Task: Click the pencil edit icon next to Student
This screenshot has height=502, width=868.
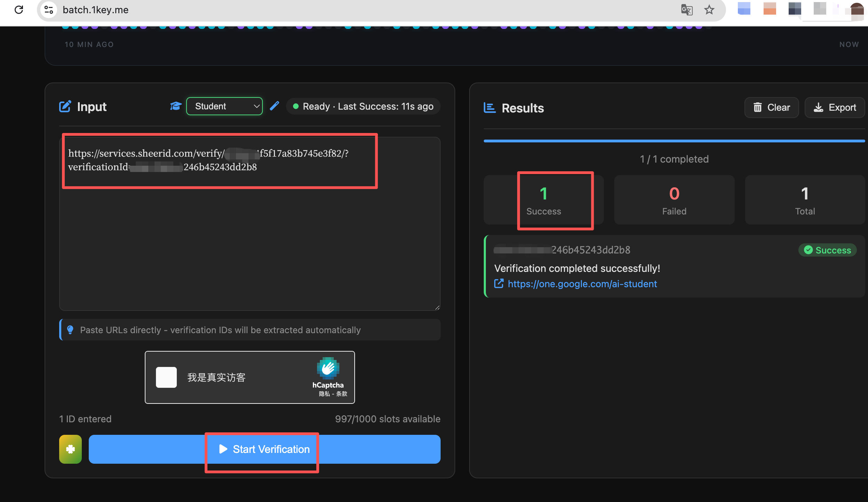Action: coord(275,106)
